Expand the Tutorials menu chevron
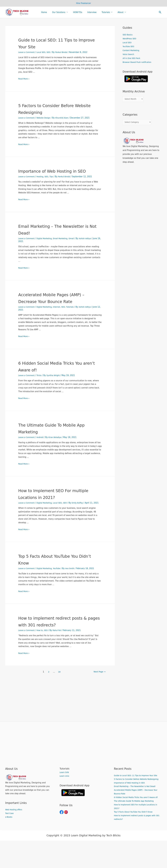This screenshot has width=167, height=868. click(x=112, y=12)
